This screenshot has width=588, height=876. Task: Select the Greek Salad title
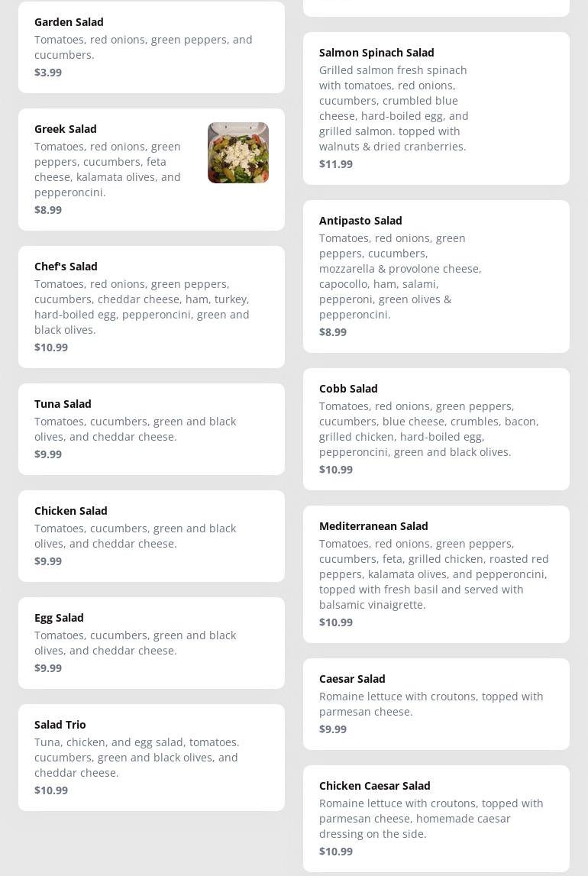[x=66, y=129]
